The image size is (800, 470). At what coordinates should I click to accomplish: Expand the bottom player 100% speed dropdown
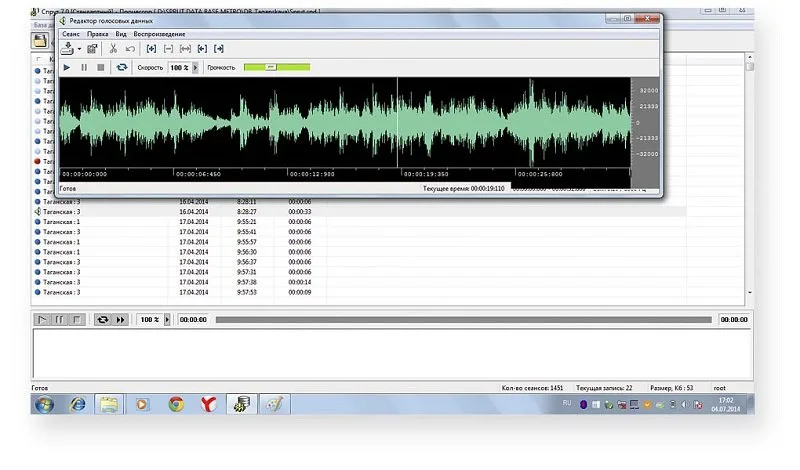165,319
